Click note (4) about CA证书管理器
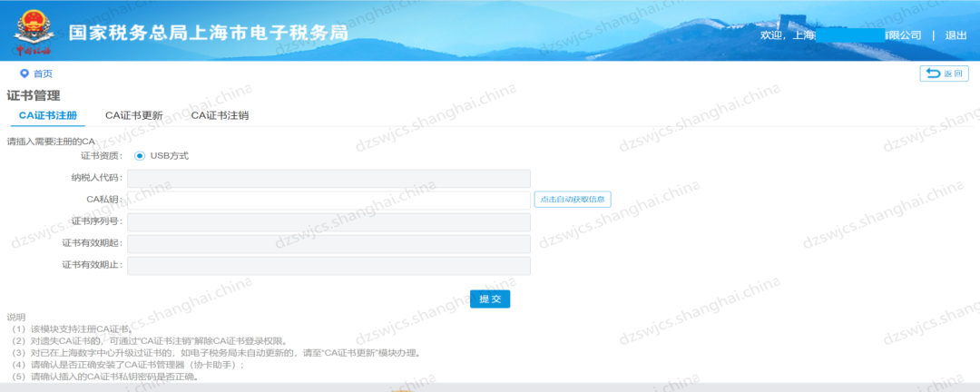980x392 pixels. pyautogui.click(x=129, y=365)
